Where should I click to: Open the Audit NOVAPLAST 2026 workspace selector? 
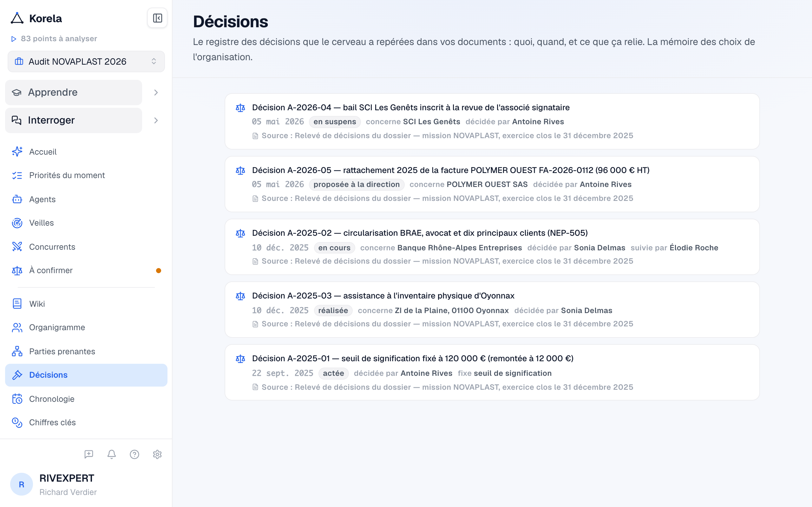pyautogui.click(x=86, y=62)
